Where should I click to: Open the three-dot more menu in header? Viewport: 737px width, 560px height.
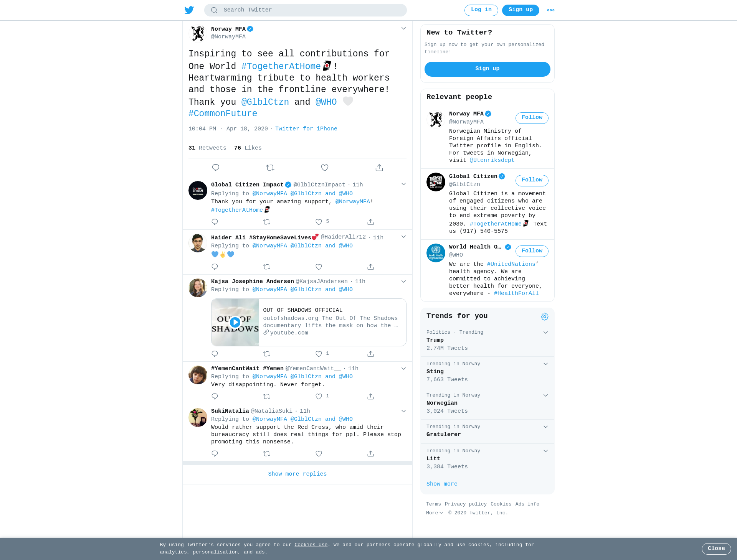click(551, 10)
